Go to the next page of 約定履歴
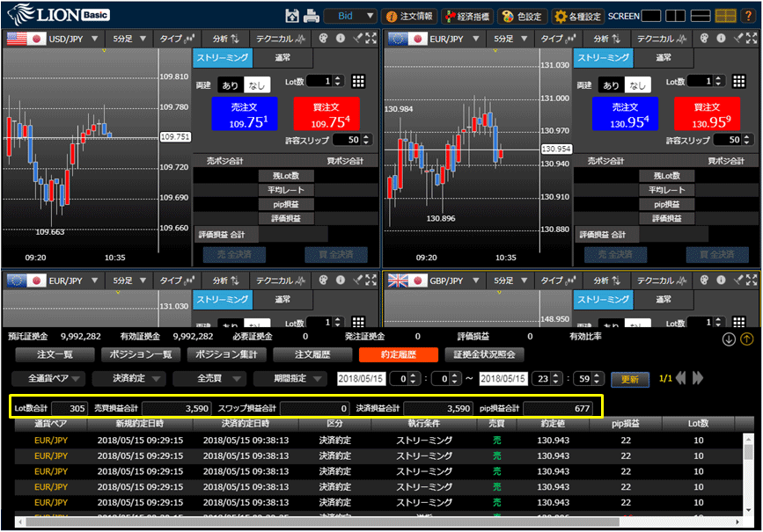The height and width of the screenshot is (532, 763). tap(698, 378)
